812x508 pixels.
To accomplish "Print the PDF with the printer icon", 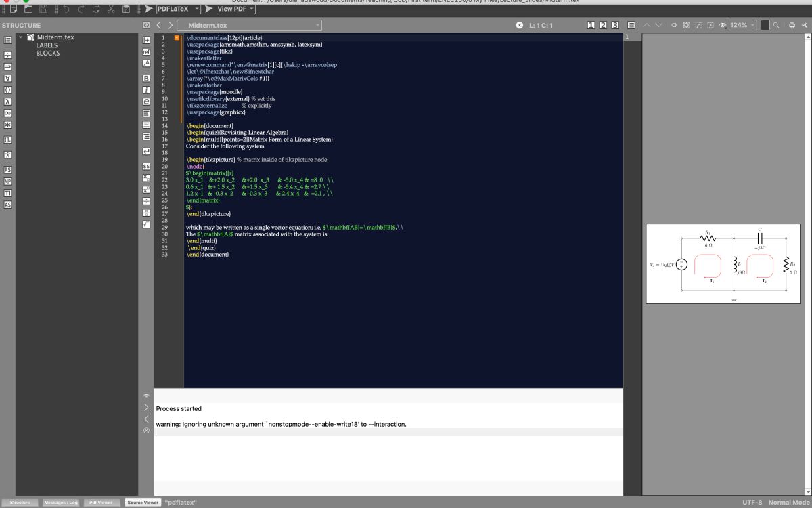I will click(x=792, y=25).
